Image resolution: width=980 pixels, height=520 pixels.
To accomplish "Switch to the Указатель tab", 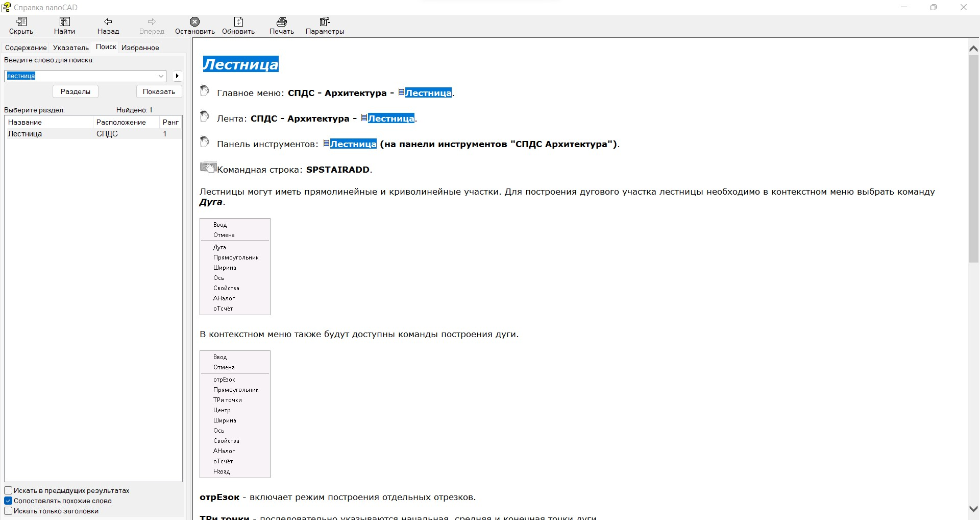I will click(x=71, y=48).
